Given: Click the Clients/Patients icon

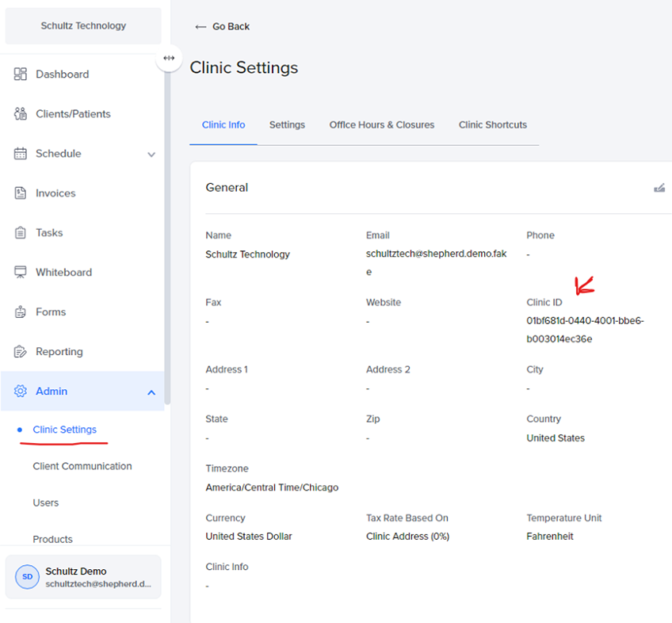Looking at the screenshot, I should point(21,114).
